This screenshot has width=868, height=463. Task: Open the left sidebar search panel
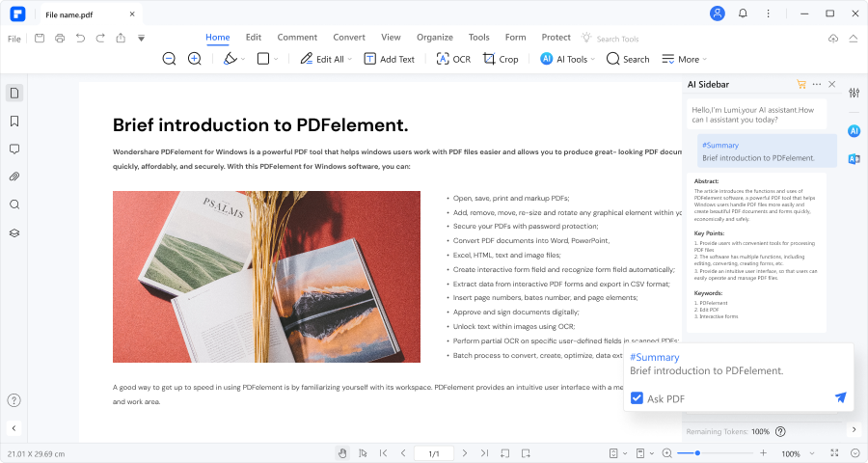point(14,204)
